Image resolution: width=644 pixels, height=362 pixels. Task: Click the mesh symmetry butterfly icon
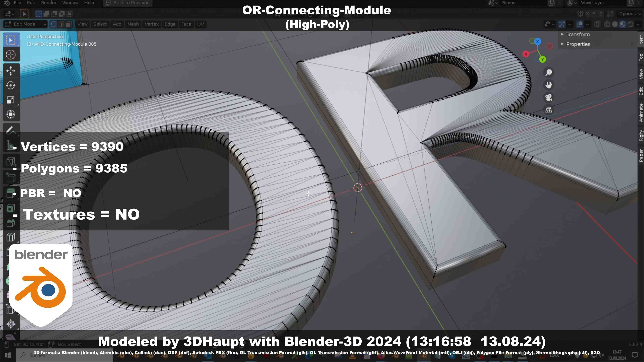580,14
